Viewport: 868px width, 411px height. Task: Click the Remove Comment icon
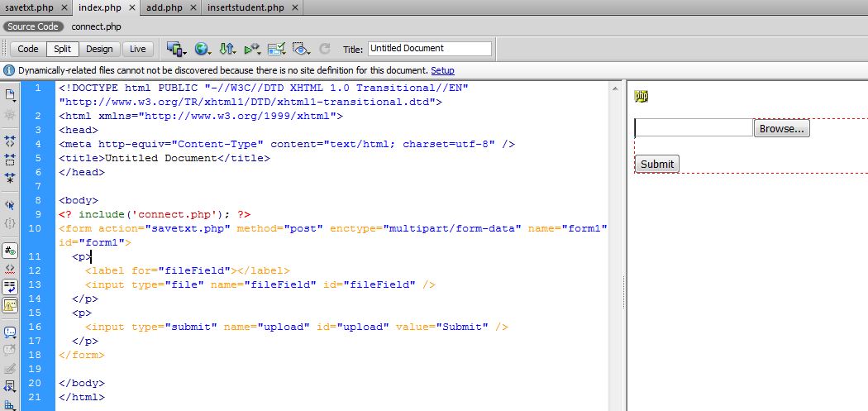(x=10, y=350)
